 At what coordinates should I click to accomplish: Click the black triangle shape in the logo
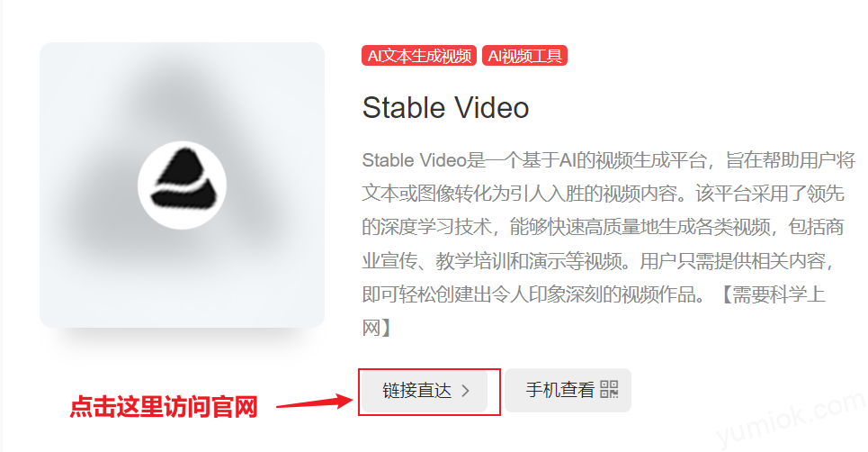[x=185, y=178]
